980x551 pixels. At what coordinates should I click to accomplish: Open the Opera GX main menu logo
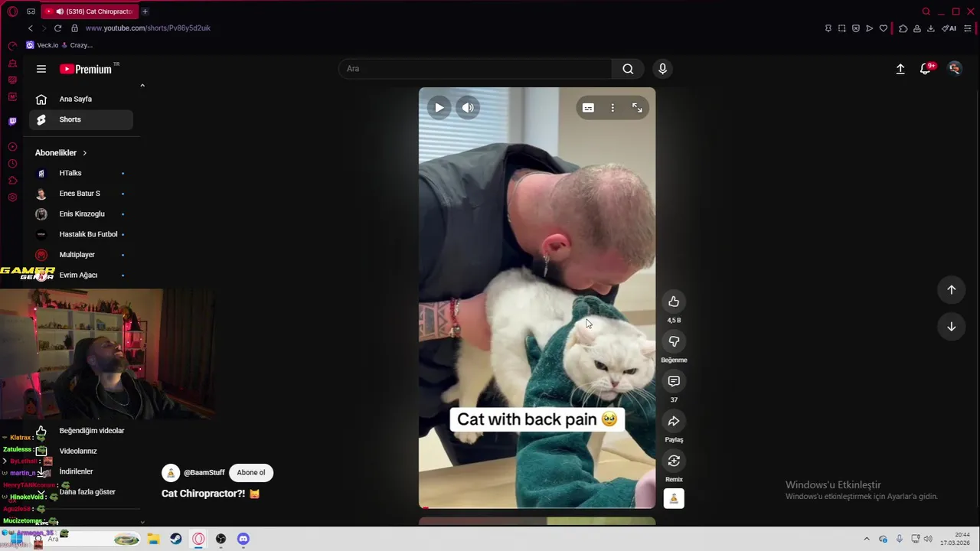(12, 11)
